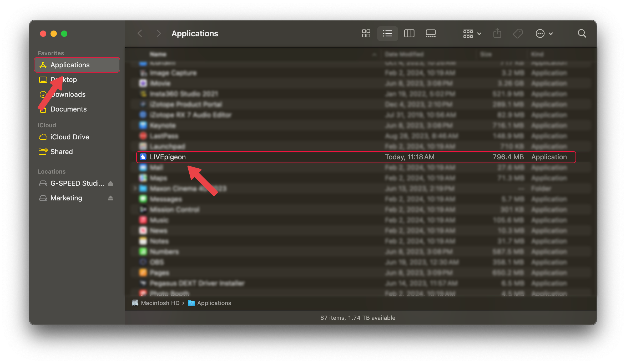Image resolution: width=626 pixels, height=364 pixels.
Task: Click the Edit Tags icon
Action: click(518, 33)
